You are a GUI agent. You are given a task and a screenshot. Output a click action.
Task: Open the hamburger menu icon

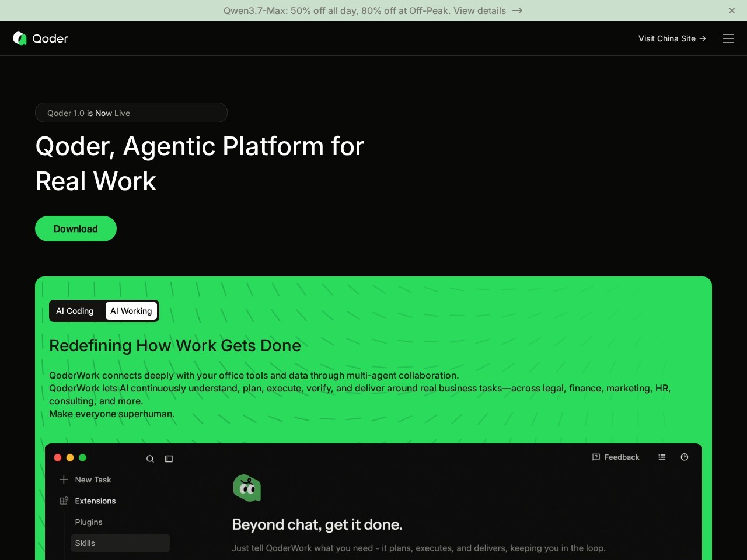pyautogui.click(x=728, y=38)
